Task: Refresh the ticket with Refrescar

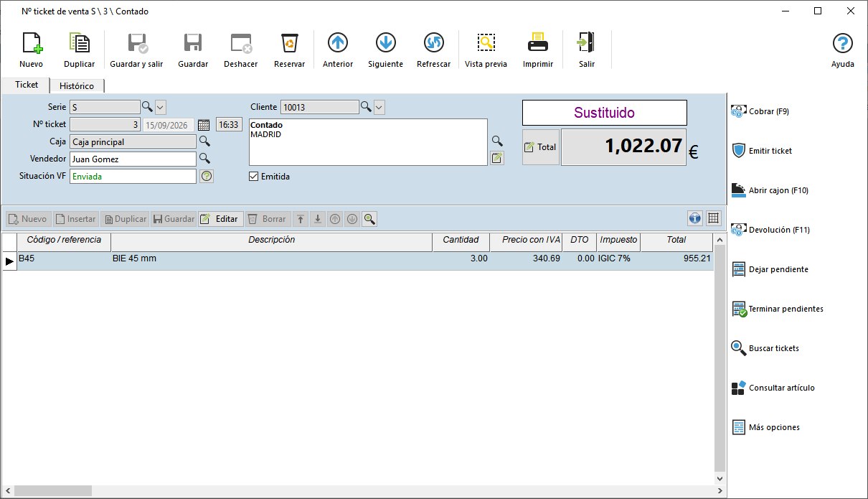Action: (x=433, y=50)
